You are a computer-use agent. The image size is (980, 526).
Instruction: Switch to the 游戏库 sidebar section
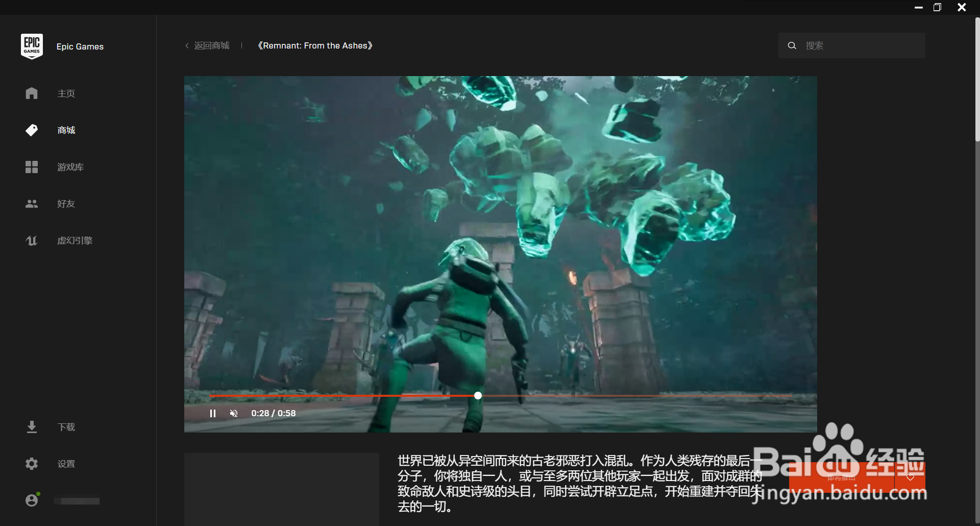click(x=70, y=167)
